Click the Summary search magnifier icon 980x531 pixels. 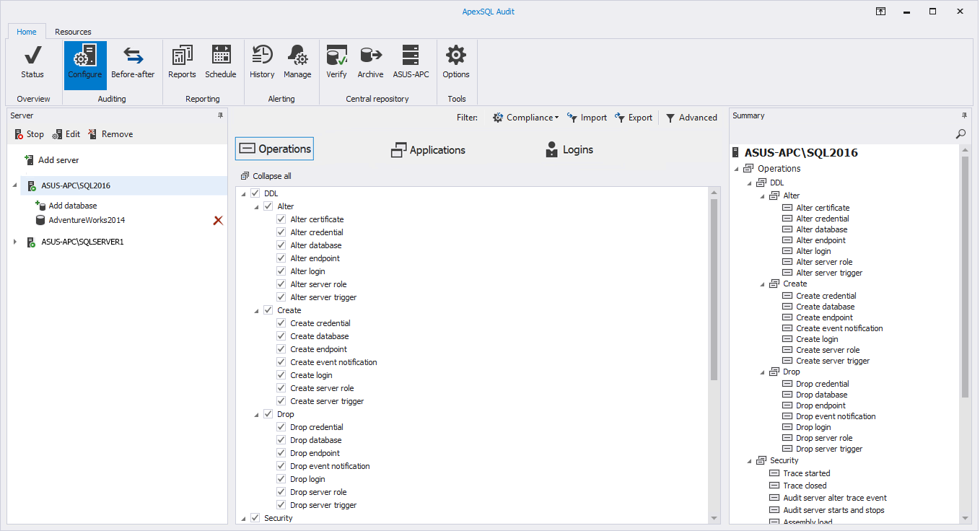coord(961,134)
